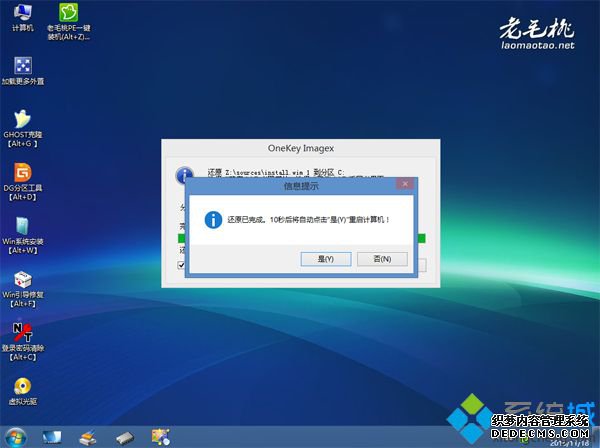
Task: Click the 信息提示 dialog title text
Action: (301, 186)
